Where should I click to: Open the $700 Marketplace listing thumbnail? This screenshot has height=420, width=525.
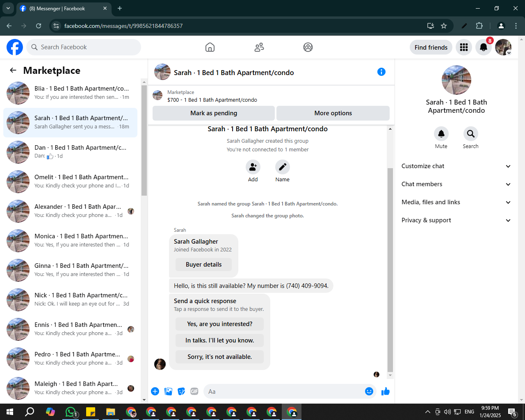pyautogui.click(x=157, y=96)
